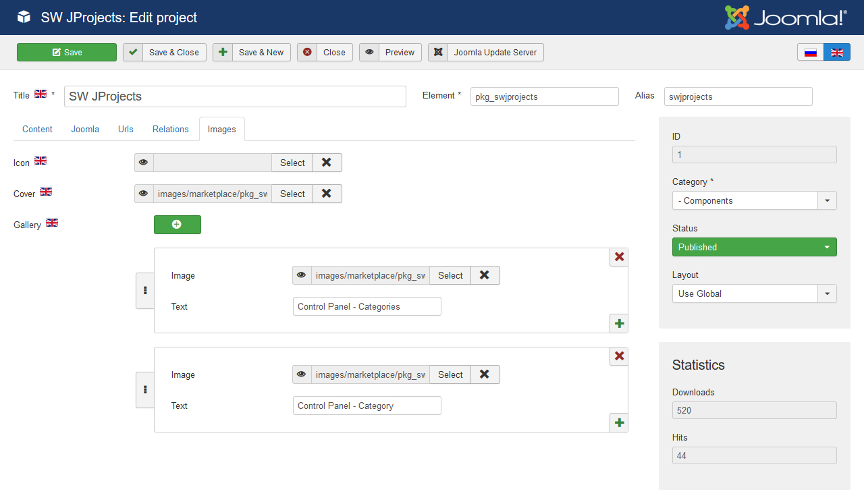
Task: Open the Urls tab
Action: click(126, 129)
